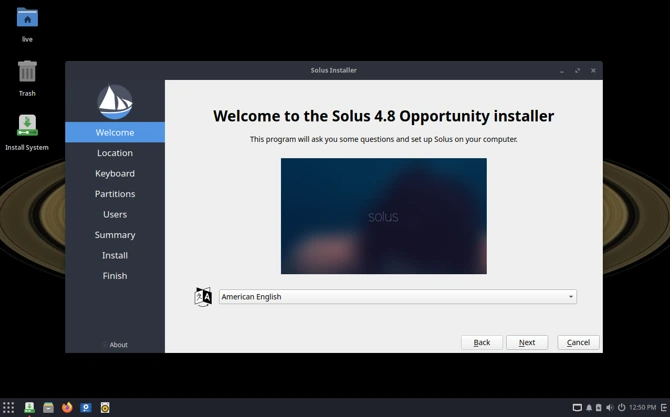The image size is (672, 417).
Task: Maximize the Solus Installer window
Action: (x=577, y=71)
